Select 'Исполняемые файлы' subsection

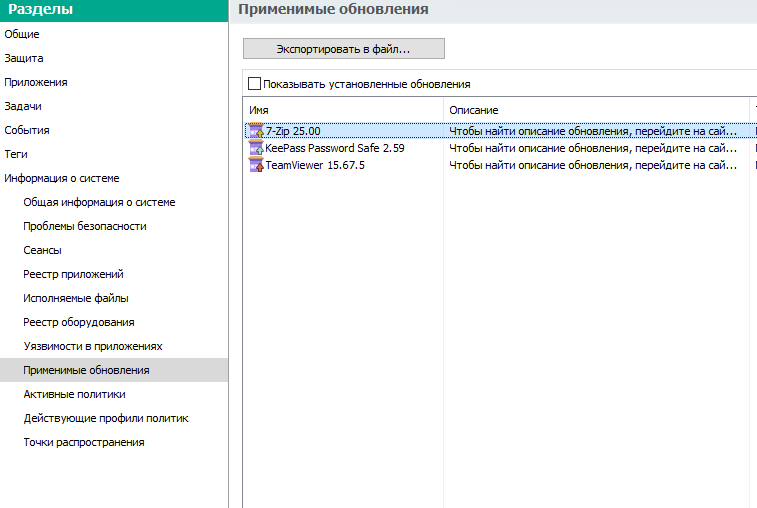76,298
